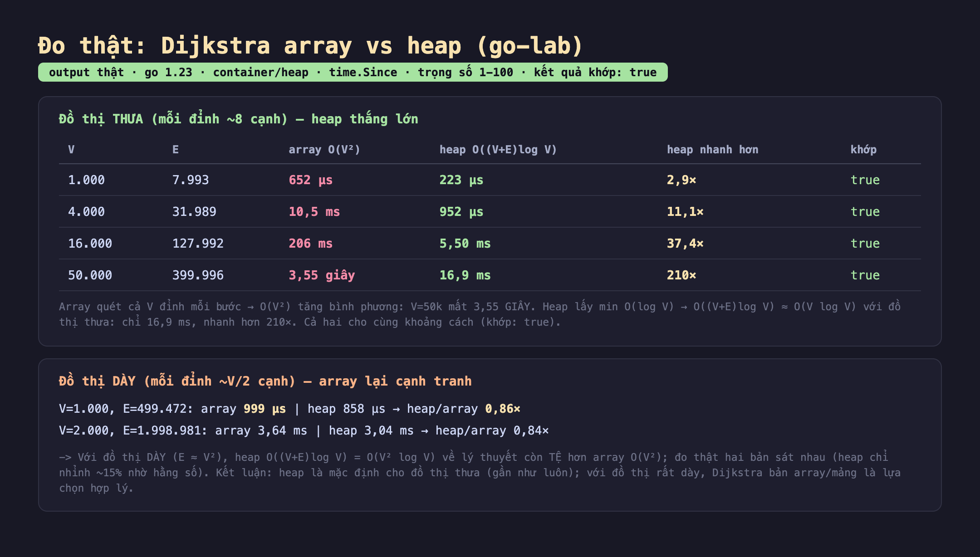Click speedup value '11,1×'
Image resolution: width=980 pixels, height=557 pixels.
click(685, 212)
